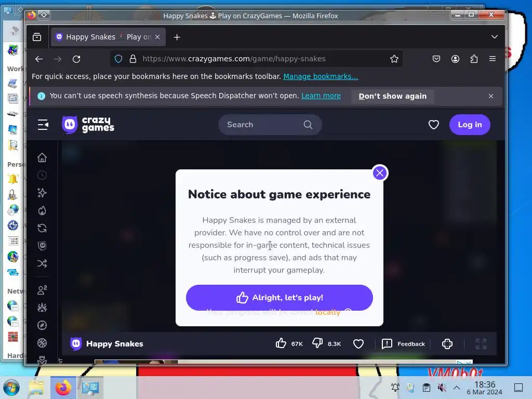
Task: Open Trending flame icon in sidebar
Action: click(x=42, y=210)
